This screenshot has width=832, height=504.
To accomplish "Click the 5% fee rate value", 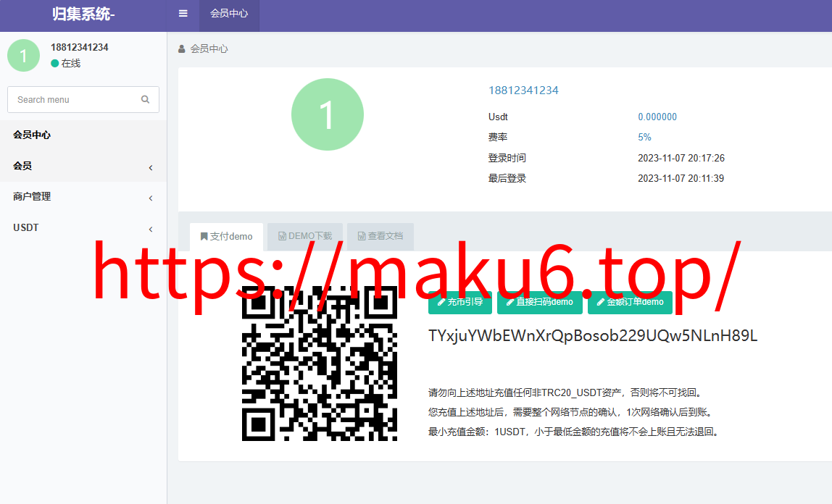I will click(644, 138).
